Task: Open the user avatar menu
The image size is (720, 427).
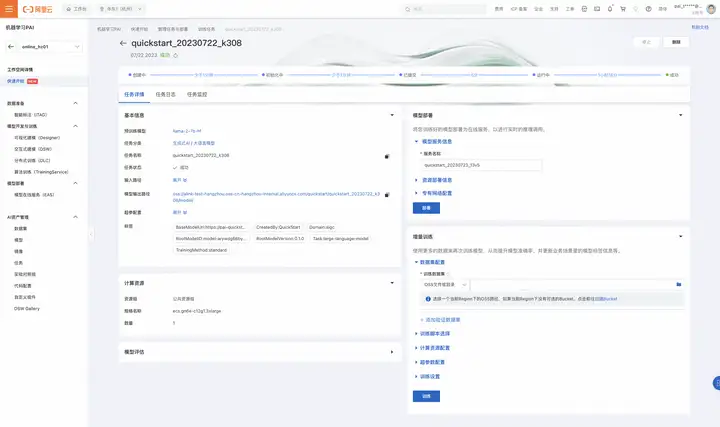Action: [711, 9]
